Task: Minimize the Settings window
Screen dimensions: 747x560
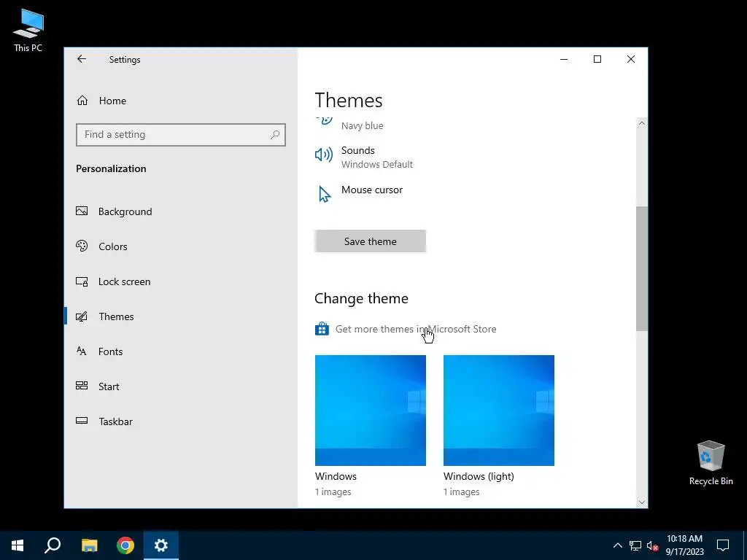Action: click(564, 59)
